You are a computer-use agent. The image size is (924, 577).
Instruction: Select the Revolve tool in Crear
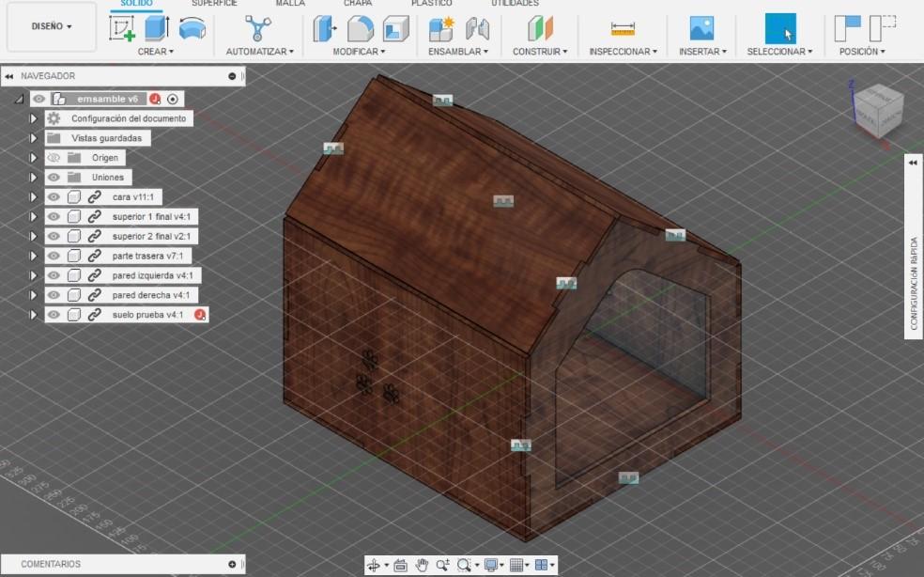pyautogui.click(x=192, y=28)
